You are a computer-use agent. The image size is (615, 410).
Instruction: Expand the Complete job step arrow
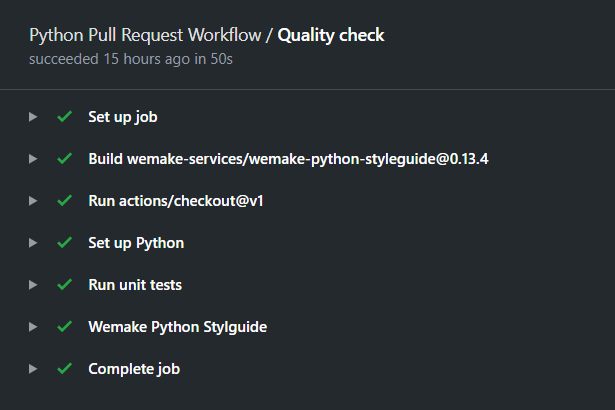[33, 369]
